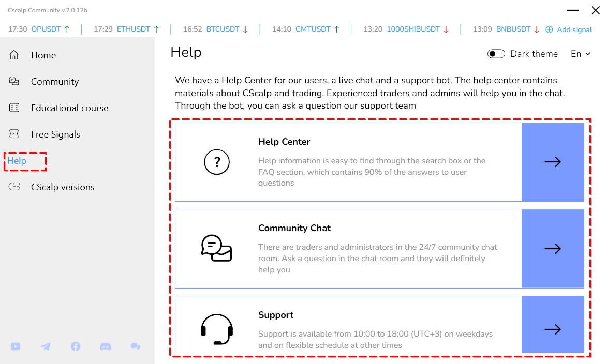
Task: Select Educational course in the sidebar
Action: pyautogui.click(x=69, y=108)
